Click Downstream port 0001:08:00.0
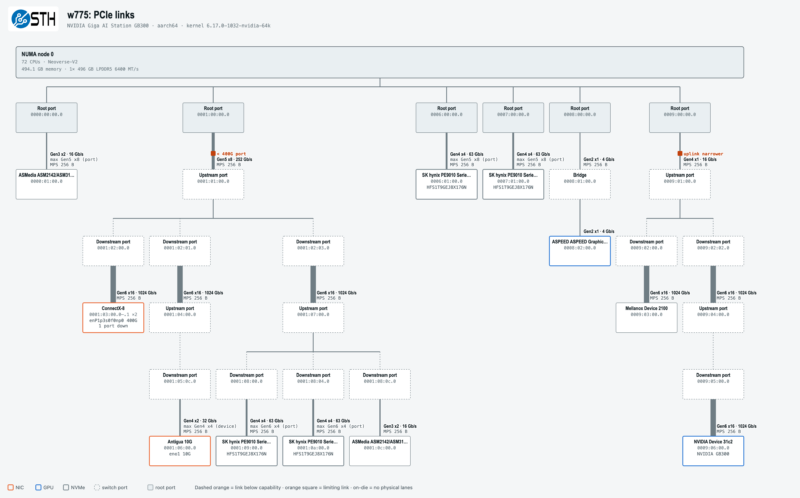This screenshot has height=498, width=800. point(246,384)
